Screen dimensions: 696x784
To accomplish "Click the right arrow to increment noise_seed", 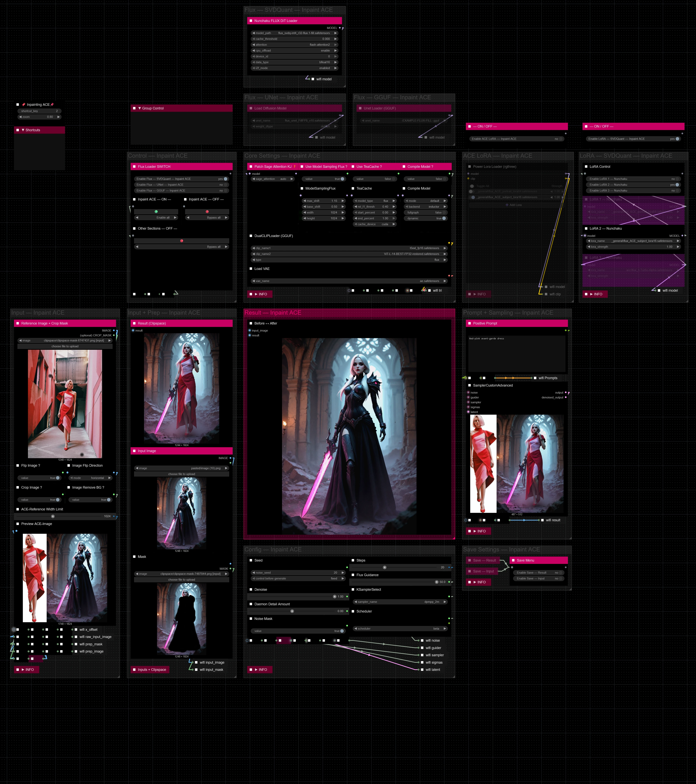I will [x=342, y=573].
